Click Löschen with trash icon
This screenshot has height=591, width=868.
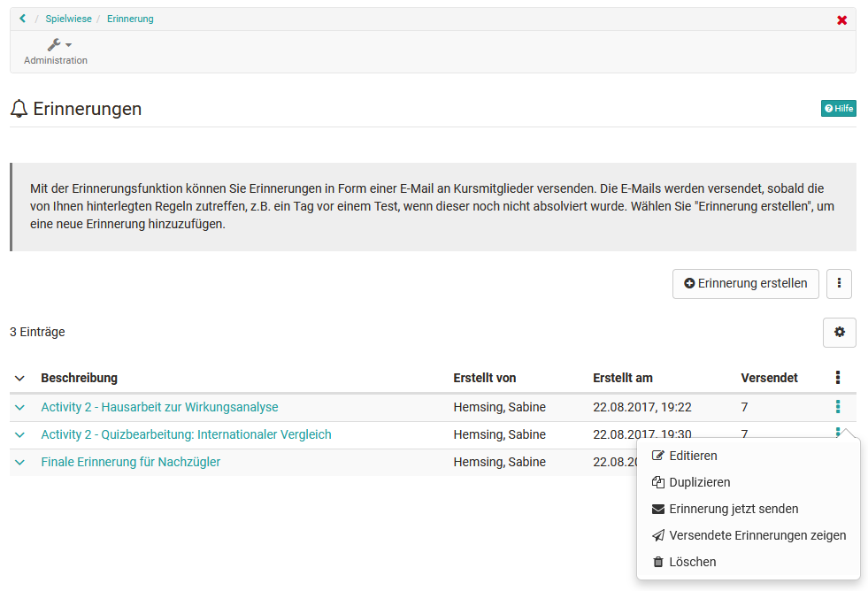[692, 563]
